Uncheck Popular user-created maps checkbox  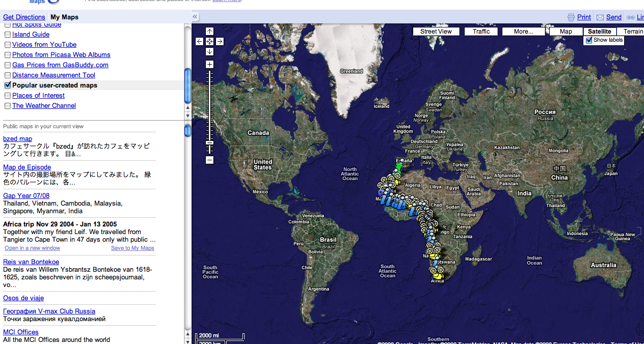click(x=8, y=85)
